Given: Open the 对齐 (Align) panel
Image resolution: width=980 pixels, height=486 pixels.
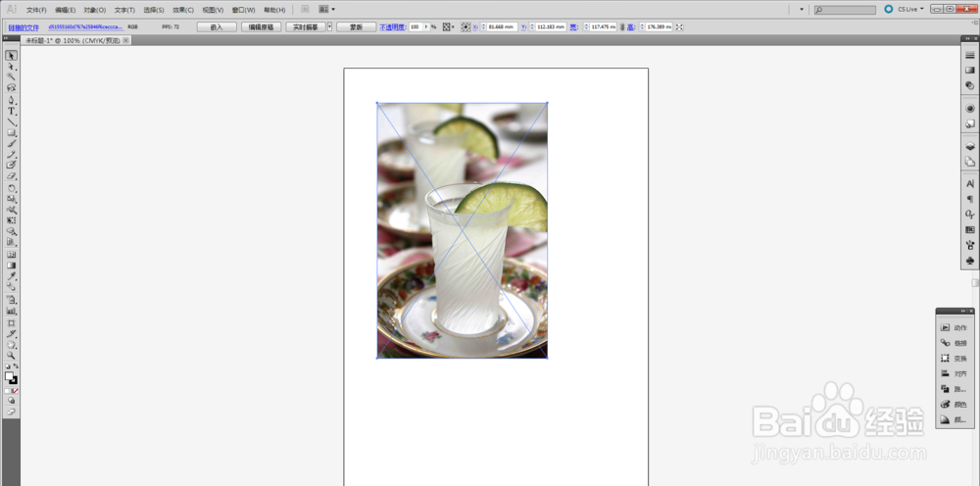Looking at the screenshot, I should click(955, 373).
